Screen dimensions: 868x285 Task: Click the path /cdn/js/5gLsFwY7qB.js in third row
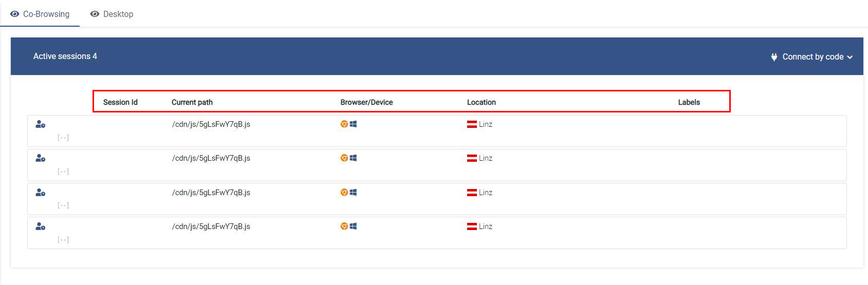211,193
